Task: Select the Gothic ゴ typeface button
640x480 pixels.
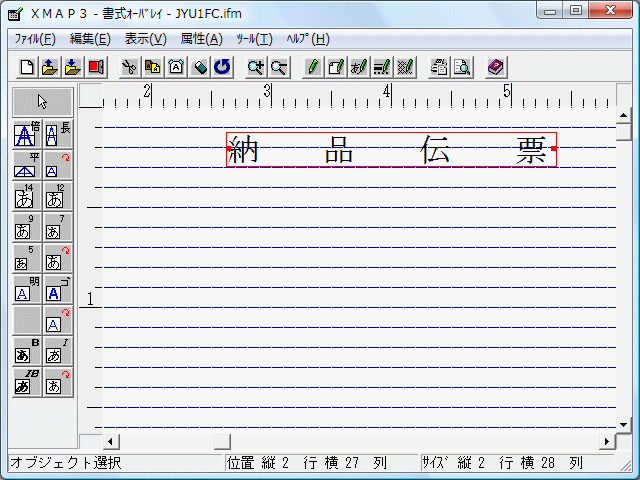Action: 58,289
